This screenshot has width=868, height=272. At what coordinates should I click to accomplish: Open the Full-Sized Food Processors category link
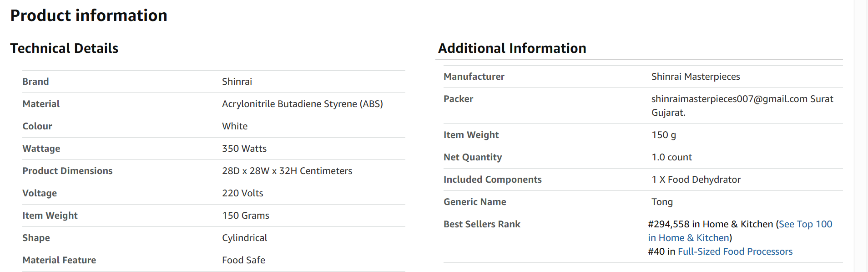tap(735, 251)
